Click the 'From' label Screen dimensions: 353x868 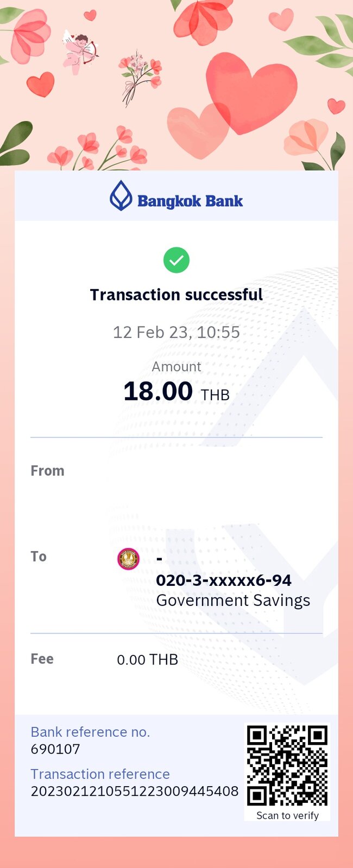tap(47, 471)
